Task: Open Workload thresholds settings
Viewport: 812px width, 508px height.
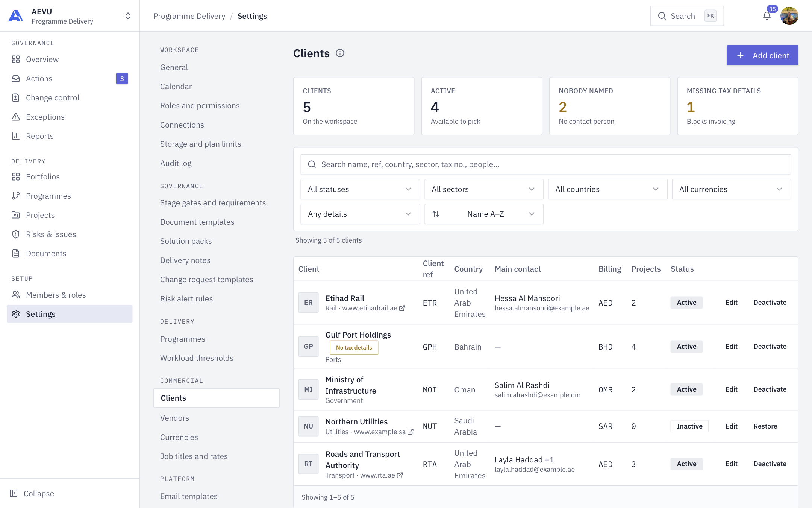Action: point(197,358)
